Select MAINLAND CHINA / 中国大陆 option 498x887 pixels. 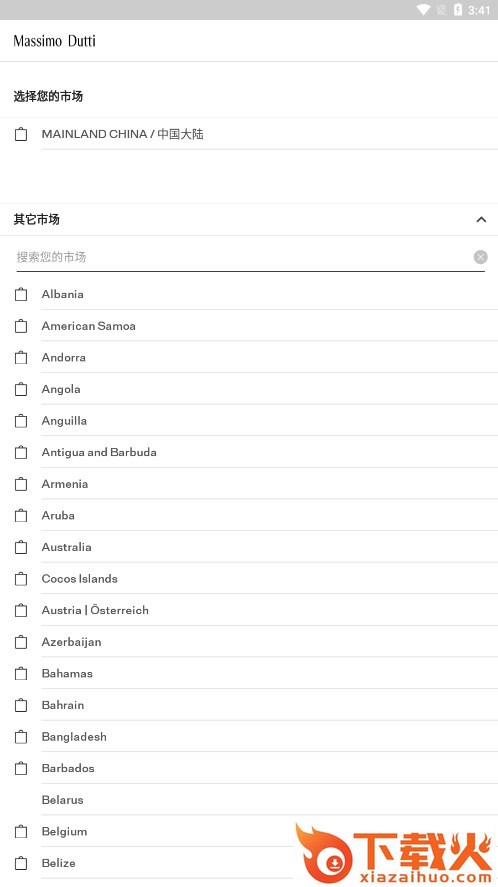click(x=249, y=134)
